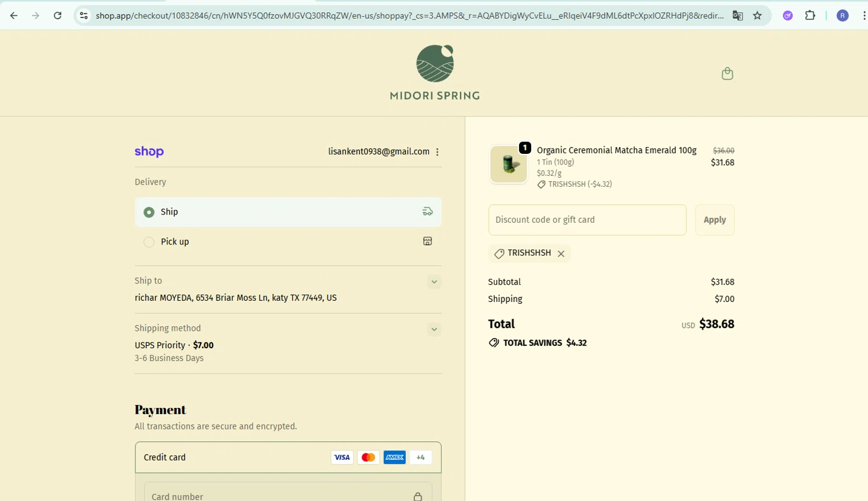View site information icon in address bar
This screenshot has width=868, height=501.
[x=84, y=16]
